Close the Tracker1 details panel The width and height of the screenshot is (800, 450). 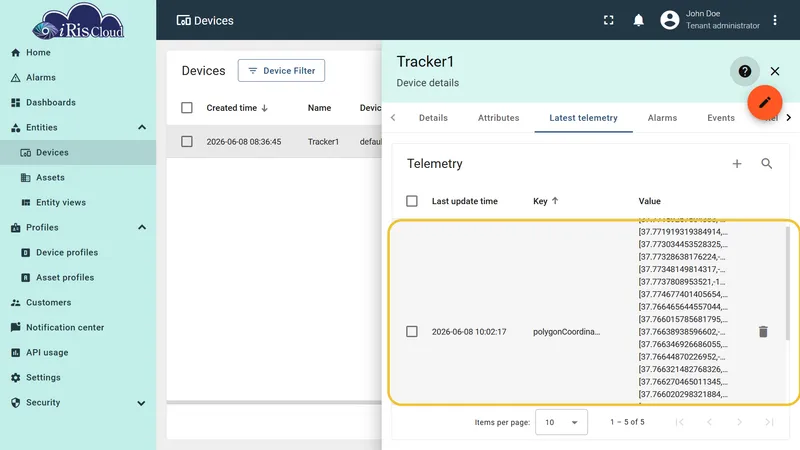pyautogui.click(x=775, y=71)
